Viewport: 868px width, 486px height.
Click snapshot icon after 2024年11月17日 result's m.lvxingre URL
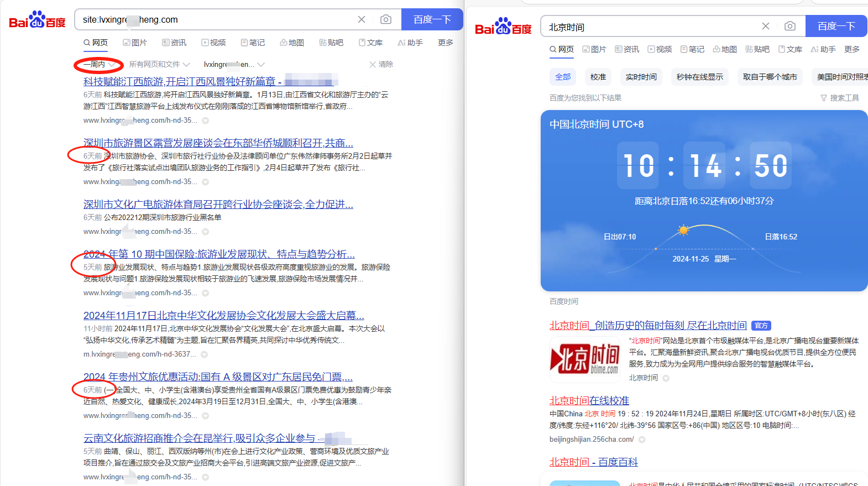coord(204,354)
